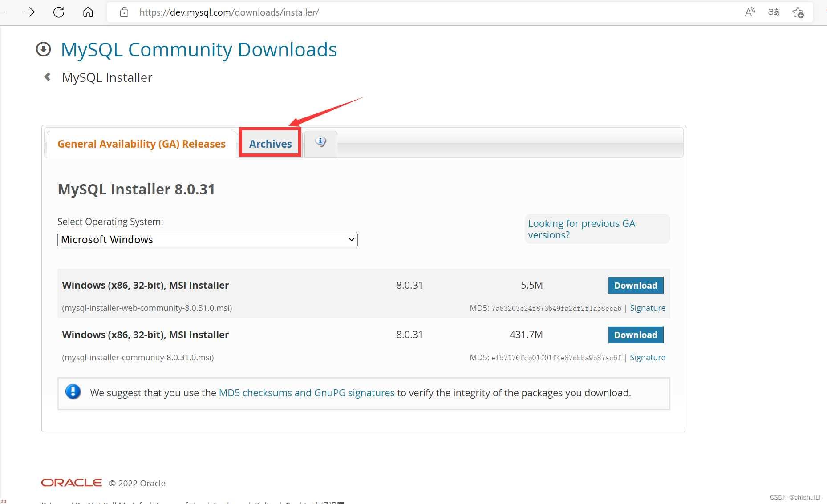Viewport: 827px width, 504px height.
Task: Open the info tab icon
Action: point(320,142)
